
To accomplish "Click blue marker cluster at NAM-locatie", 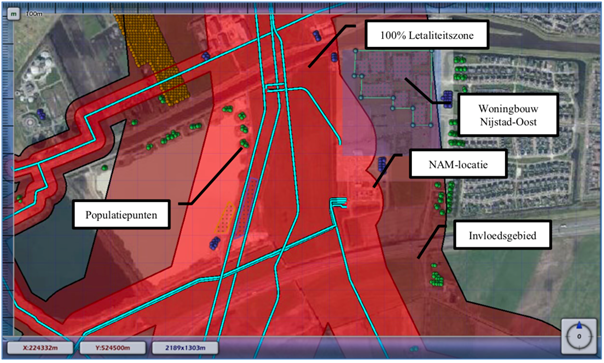I will pos(382,164).
